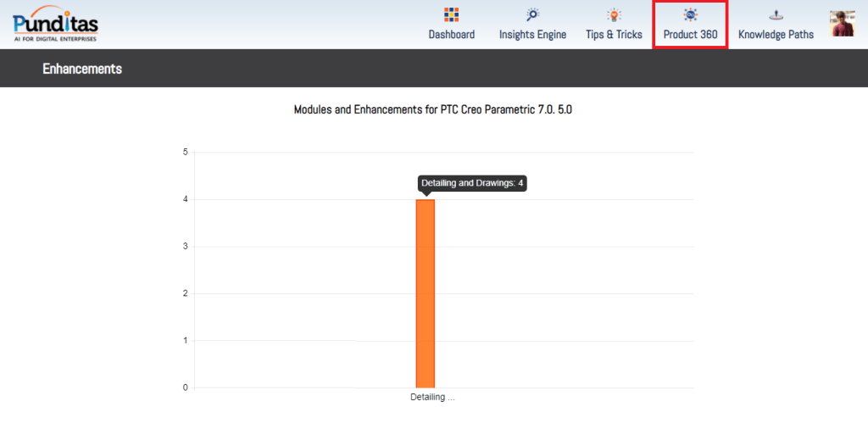This screenshot has height=435, width=868.
Task: Click the y-axis value 0
Action: click(x=185, y=388)
